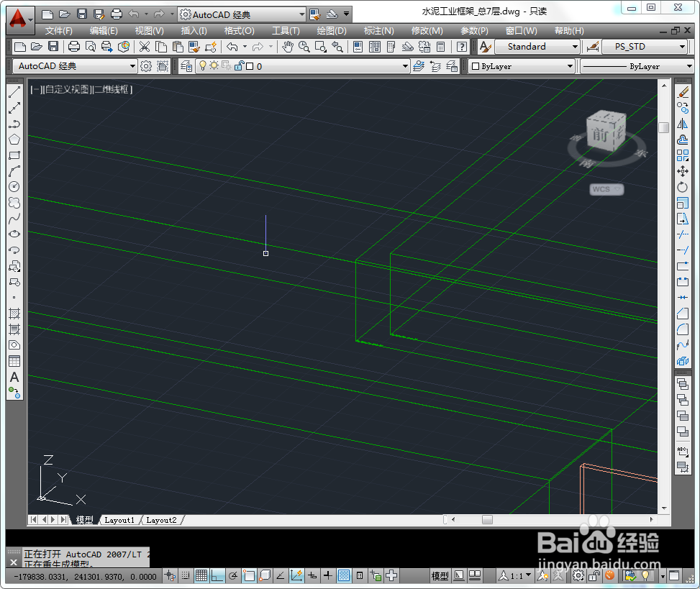Open the 文件(F) menu
700x589 pixels.
tap(58, 31)
